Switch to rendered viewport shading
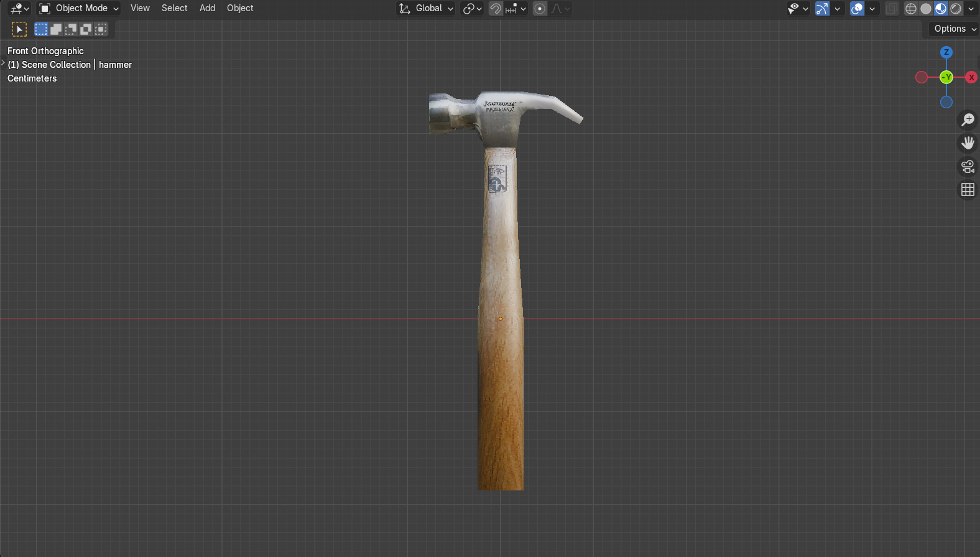The height and width of the screenshot is (557, 980). tap(956, 8)
